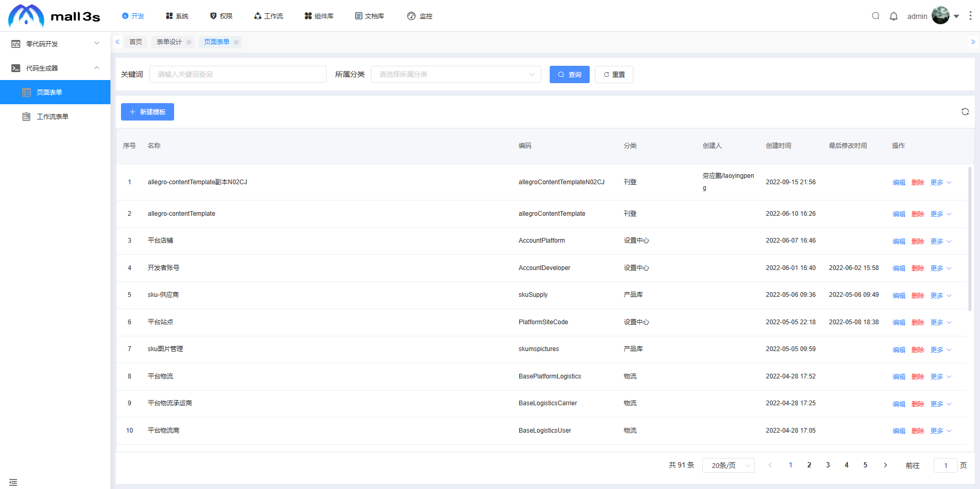Focus the 关键词 search input

point(238,74)
